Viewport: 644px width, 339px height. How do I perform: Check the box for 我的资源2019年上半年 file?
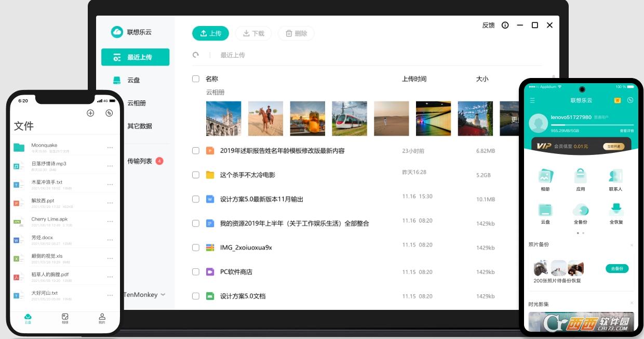tap(196, 223)
